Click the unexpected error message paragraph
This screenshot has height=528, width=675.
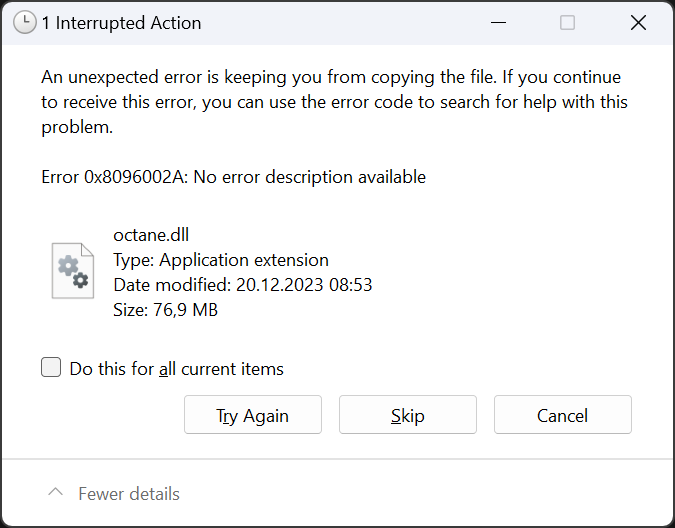click(330, 102)
